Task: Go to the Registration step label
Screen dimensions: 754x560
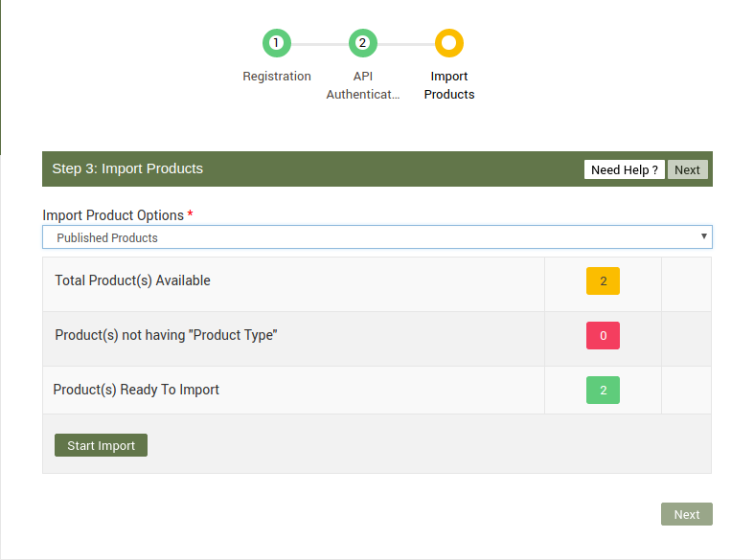Action: tap(277, 77)
